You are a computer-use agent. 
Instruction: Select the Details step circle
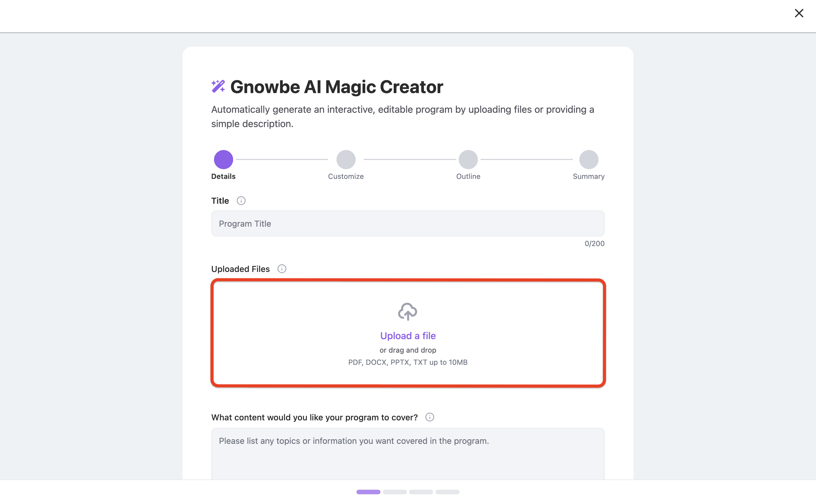(223, 159)
